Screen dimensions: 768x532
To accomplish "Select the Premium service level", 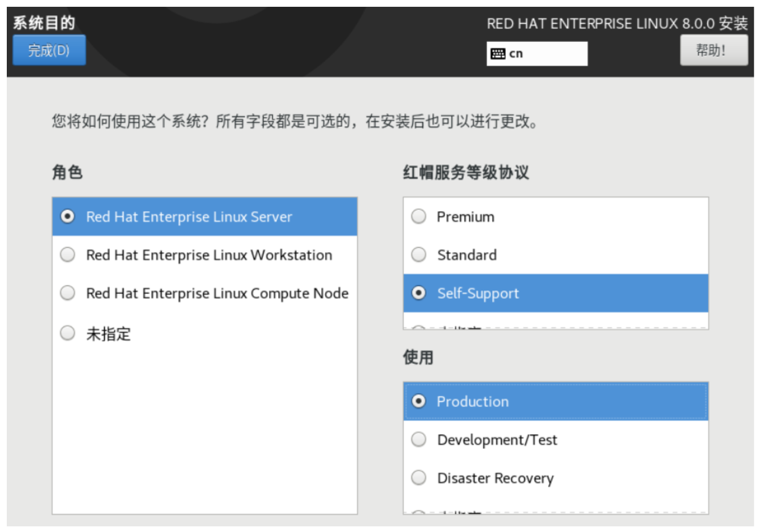I will (465, 217).
